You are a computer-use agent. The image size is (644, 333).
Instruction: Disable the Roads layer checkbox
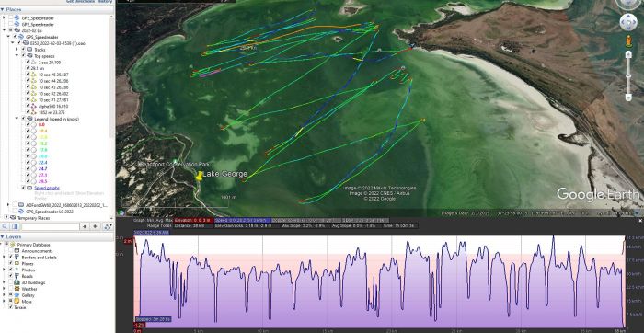(x=11, y=276)
